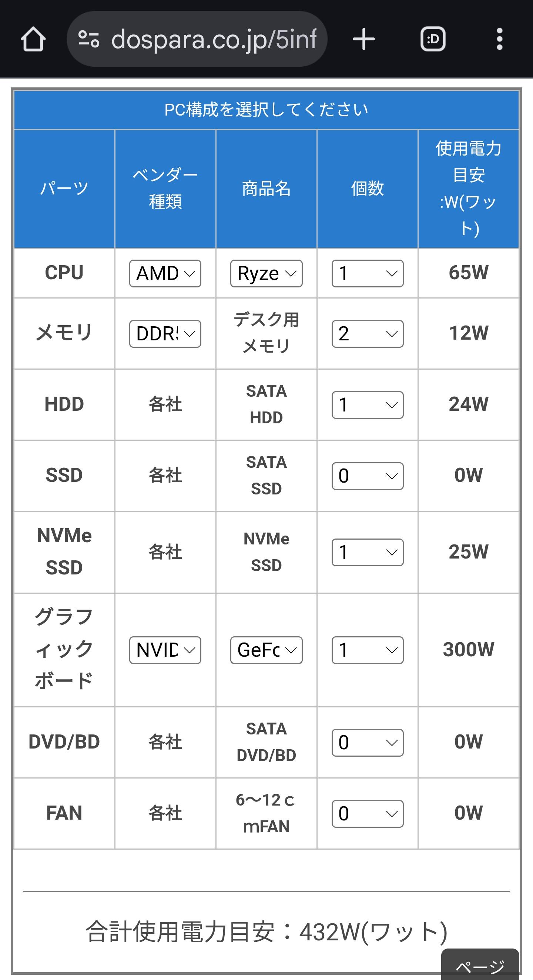Open the memory type DDR dropdown
Screen dimensions: 533x980
click(165, 334)
